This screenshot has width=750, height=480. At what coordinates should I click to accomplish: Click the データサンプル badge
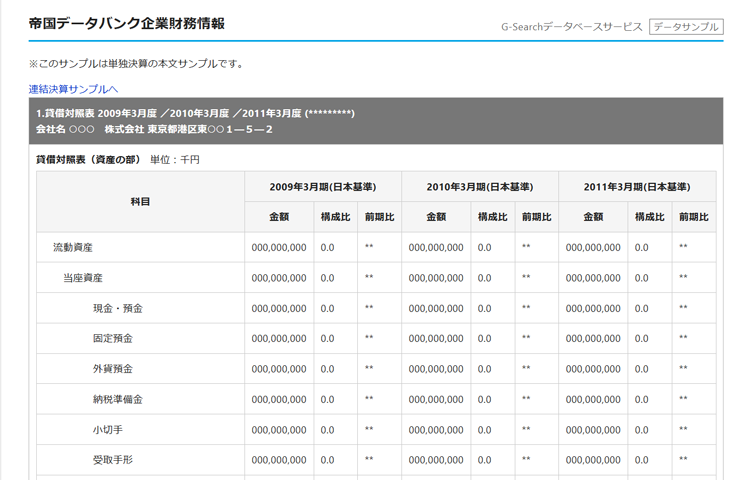(x=686, y=27)
